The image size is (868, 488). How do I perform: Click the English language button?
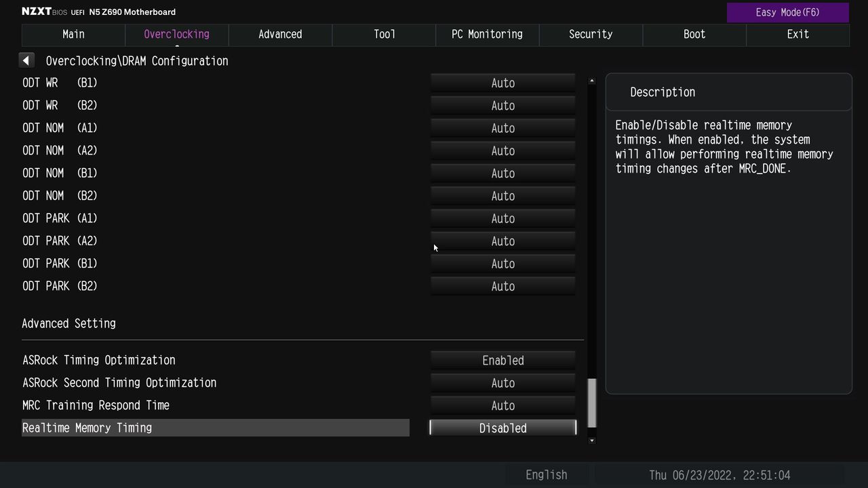pyautogui.click(x=546, y=475)
